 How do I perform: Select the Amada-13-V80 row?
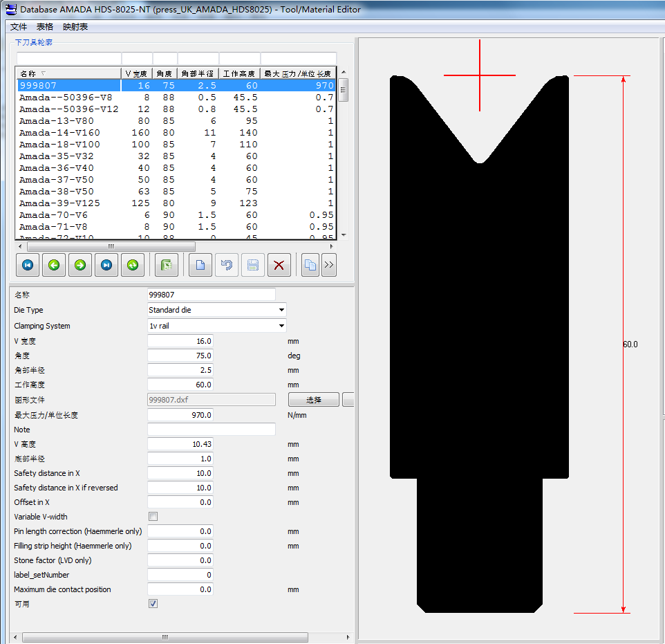click(176, 121)
